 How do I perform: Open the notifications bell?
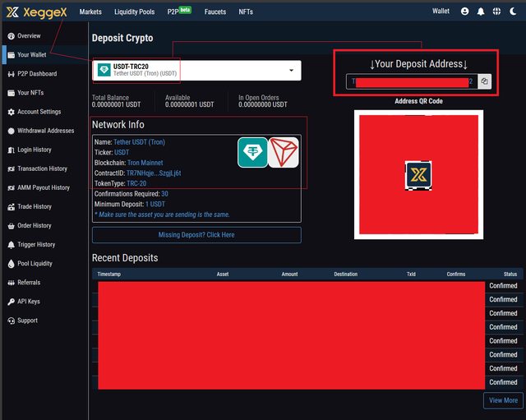(x=481, y=12)
